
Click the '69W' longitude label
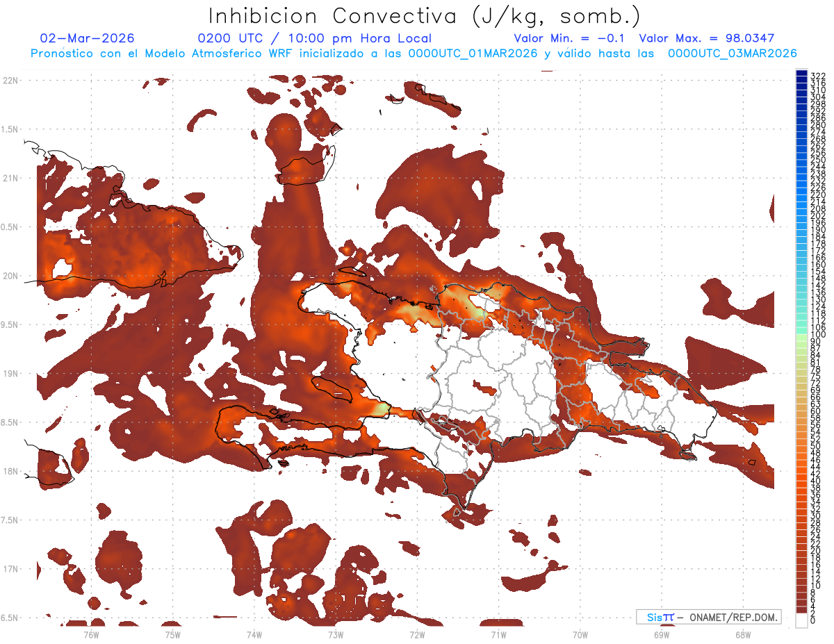click(662, 634)
